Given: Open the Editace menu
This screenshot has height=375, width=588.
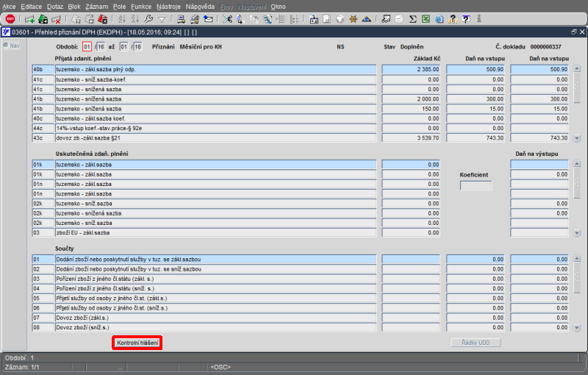Looking at the screenshot, I should pyautogui.click(x=31, y=7).
